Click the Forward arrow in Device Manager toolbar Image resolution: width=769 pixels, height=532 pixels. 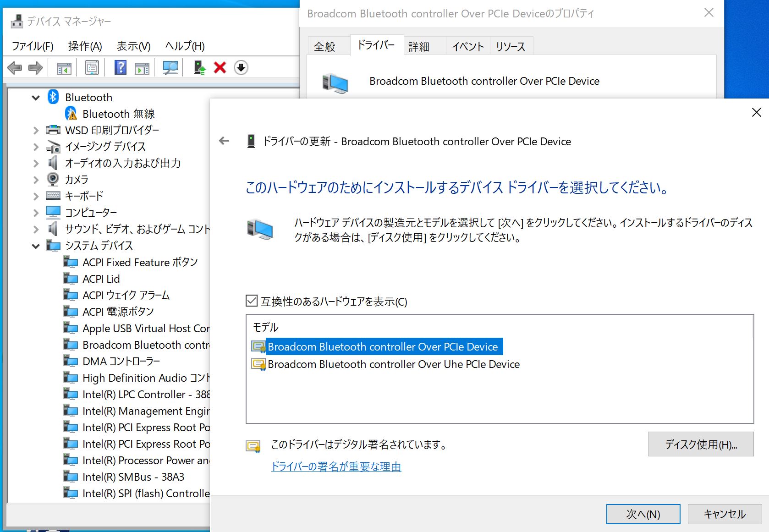(x=35, y=68)
